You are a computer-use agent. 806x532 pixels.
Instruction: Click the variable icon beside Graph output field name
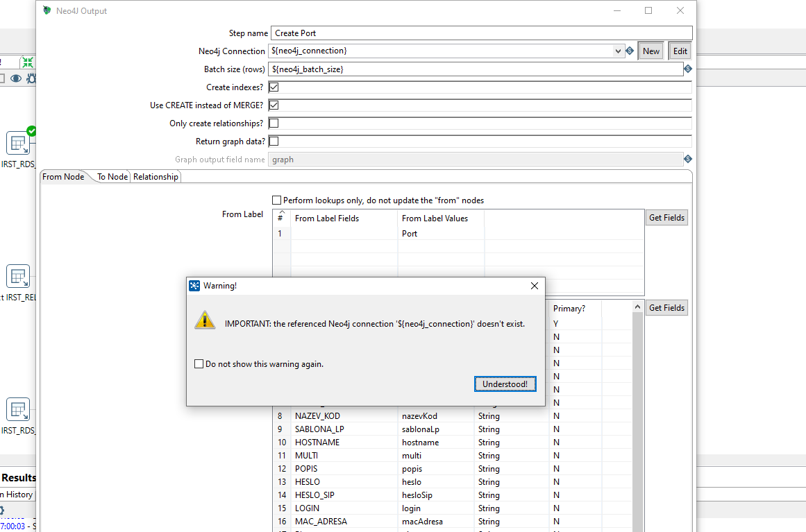(x=687, y=159)
